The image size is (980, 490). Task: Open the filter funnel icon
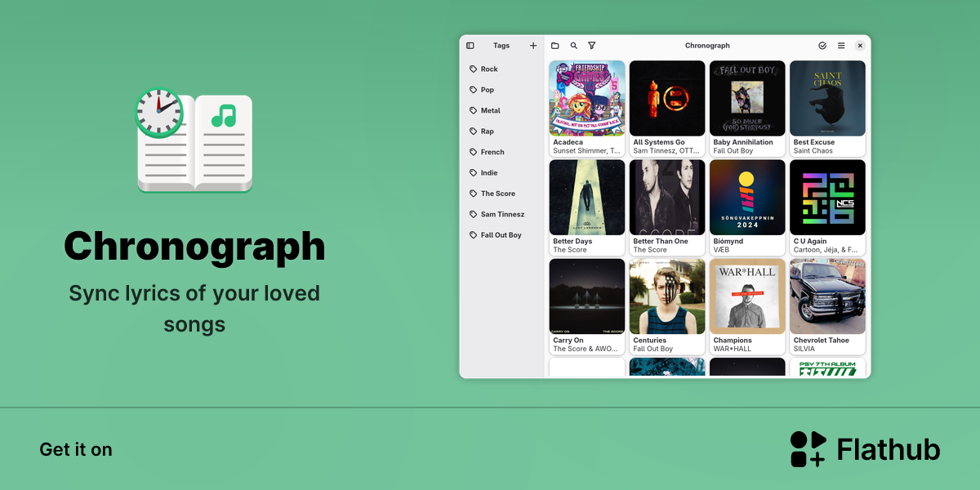click(x=592, y=46)
